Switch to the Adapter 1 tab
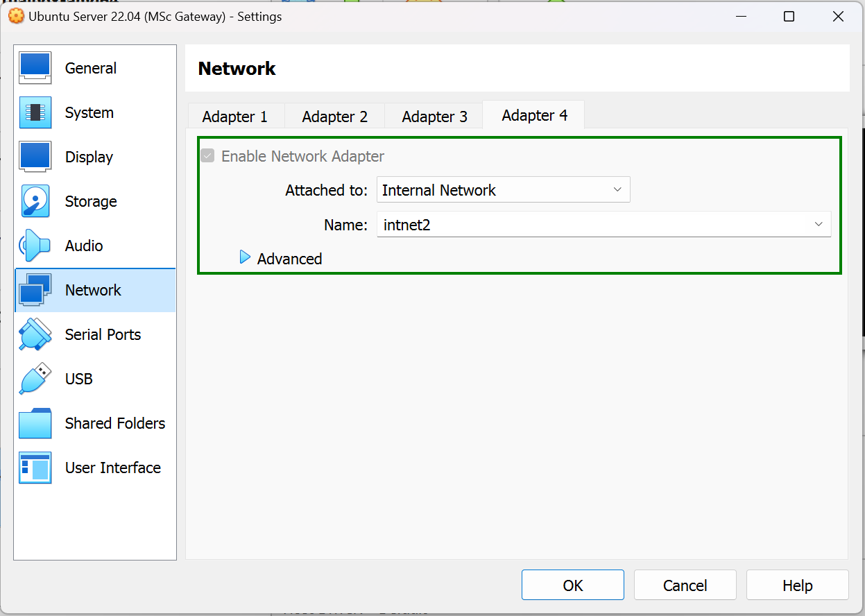 pos(235,117)
